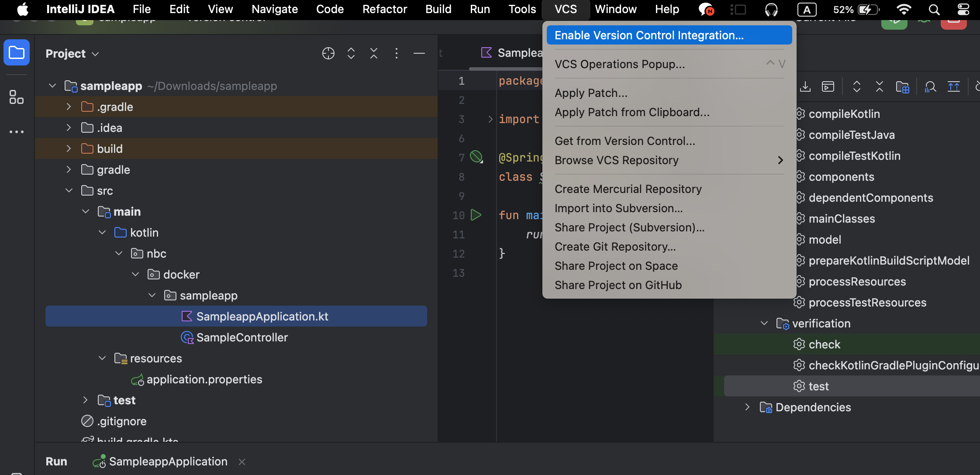This screenshot has width=980, height=475.
Task: Collapse the kotlin source folder
Action: pyautogui.click(x=102, y=232)
